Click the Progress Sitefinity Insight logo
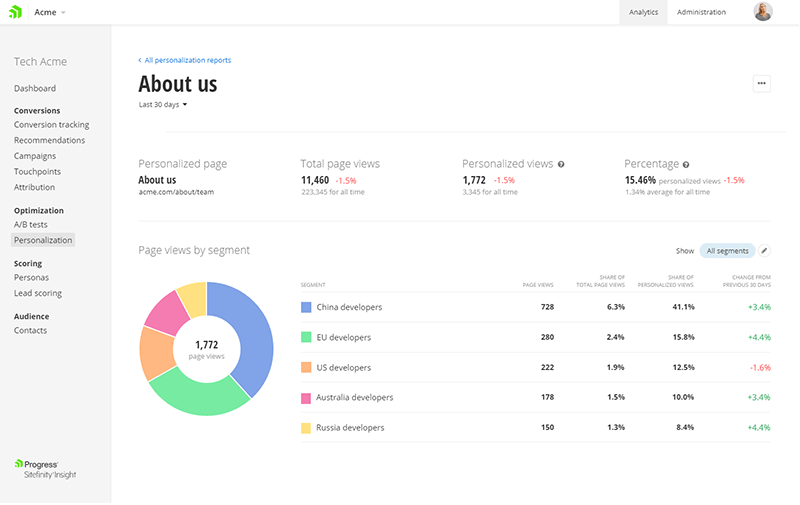Viewport: 800px width, 505px height. tap(45, 469)
